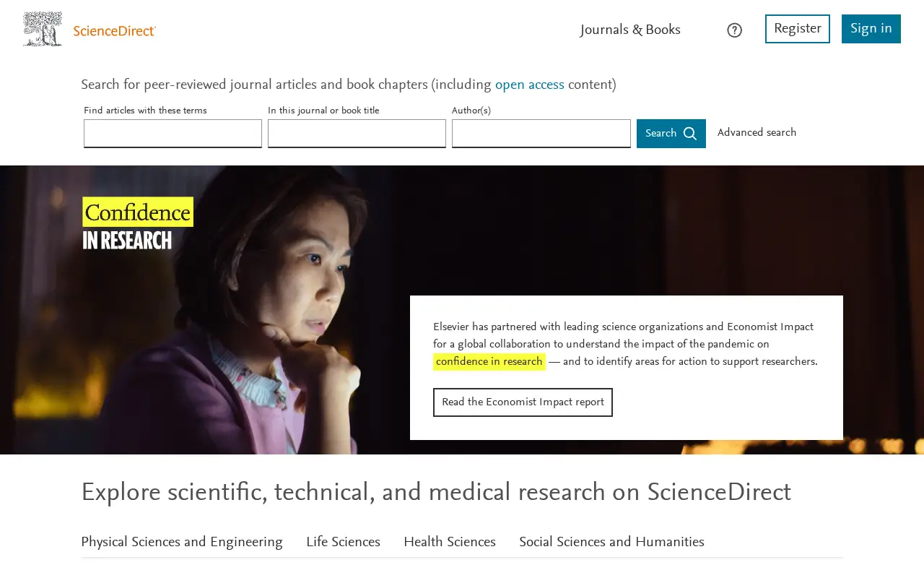Click the Sign in button

coord(871,29)
